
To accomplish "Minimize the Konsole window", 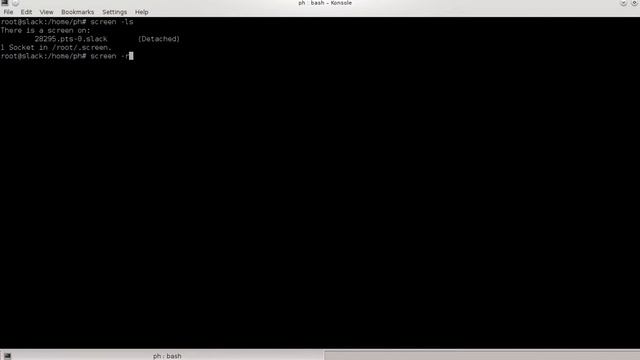I will [x=623, y=3].
